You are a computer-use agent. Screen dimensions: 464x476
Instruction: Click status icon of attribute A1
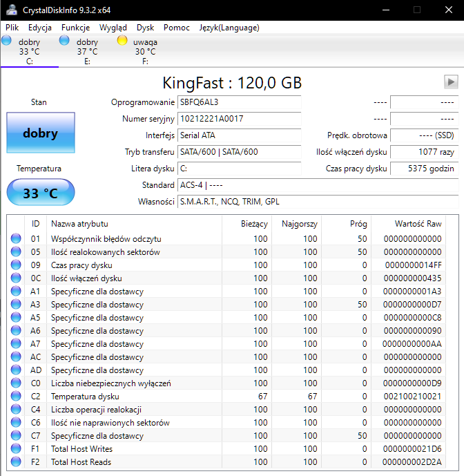click(16, 291)
